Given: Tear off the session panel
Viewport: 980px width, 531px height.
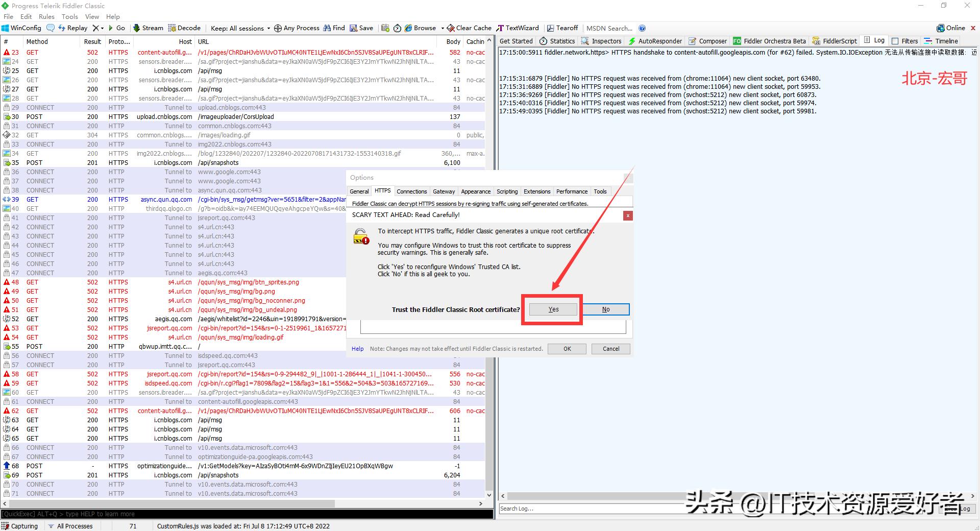Looking at the screenshot, I should (562, 28).
